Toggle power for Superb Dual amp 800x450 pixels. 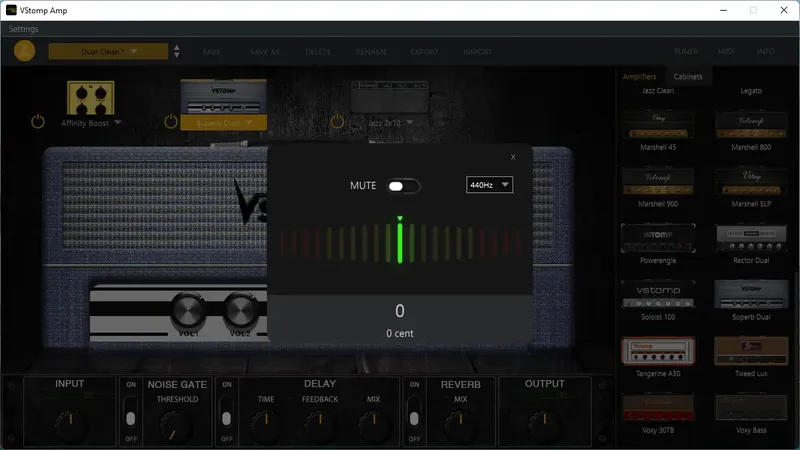coord(171,122)
